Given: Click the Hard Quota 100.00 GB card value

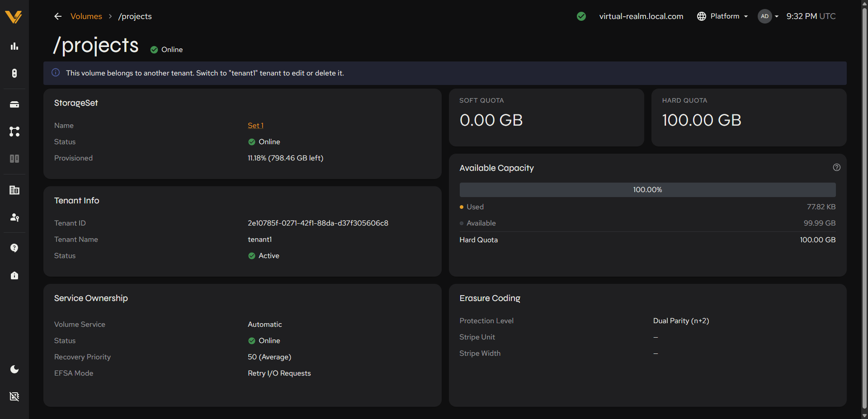Looking at the screenshot, I should pyautogui.click(x=702, y=120).
